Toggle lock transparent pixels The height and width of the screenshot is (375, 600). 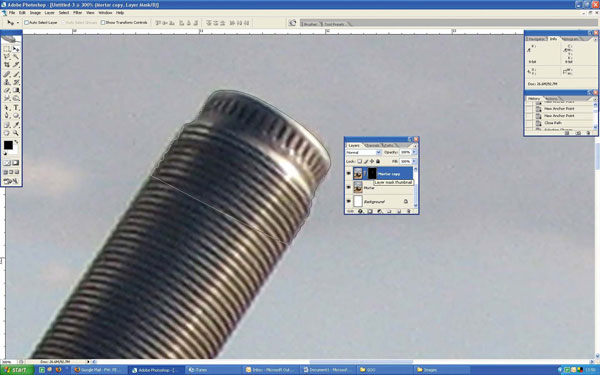pos(360,161)
